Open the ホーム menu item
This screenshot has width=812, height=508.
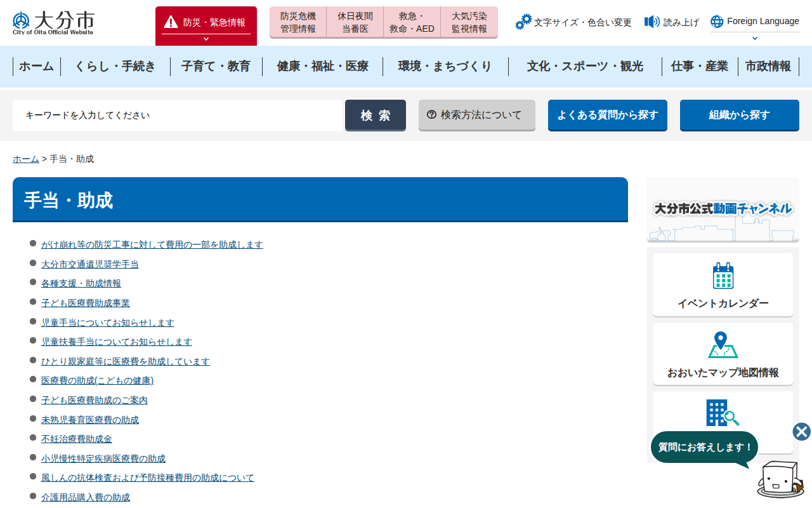(x=36, y=66)
